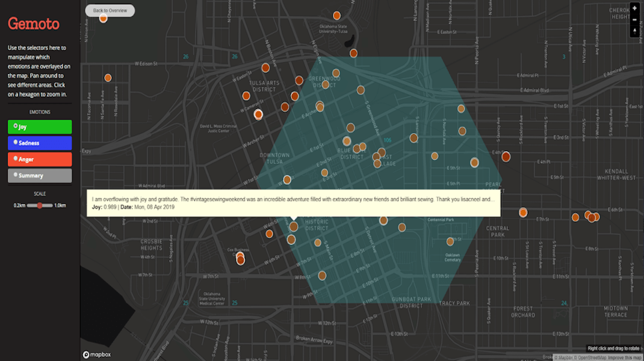
Task: Reset map bearing with compass icon
Action: coord(634,31)
